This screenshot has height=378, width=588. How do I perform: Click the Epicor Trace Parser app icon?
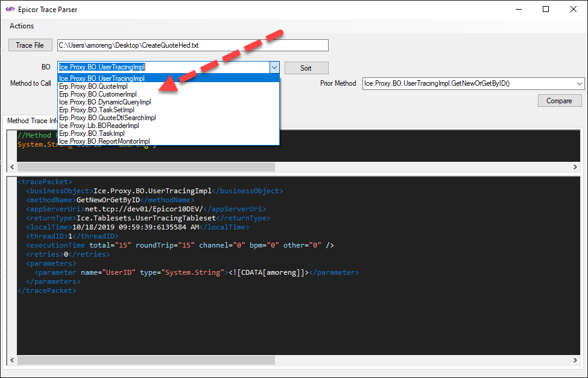[10, 10]
